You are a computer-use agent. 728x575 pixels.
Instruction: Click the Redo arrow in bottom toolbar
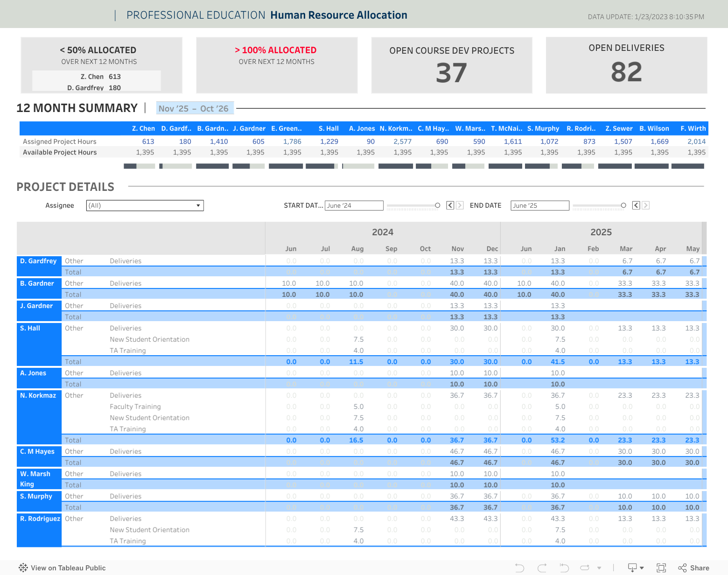(542, 568)
